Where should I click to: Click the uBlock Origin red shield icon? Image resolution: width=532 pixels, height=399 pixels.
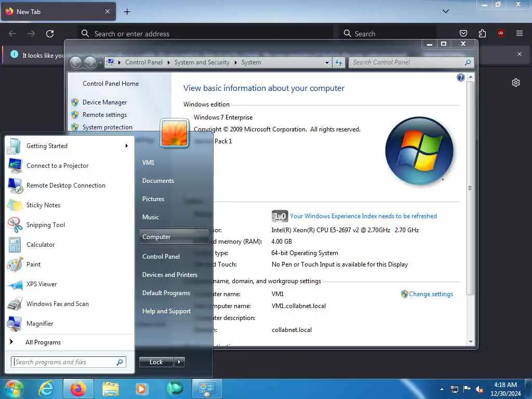(x=500, y=33)
